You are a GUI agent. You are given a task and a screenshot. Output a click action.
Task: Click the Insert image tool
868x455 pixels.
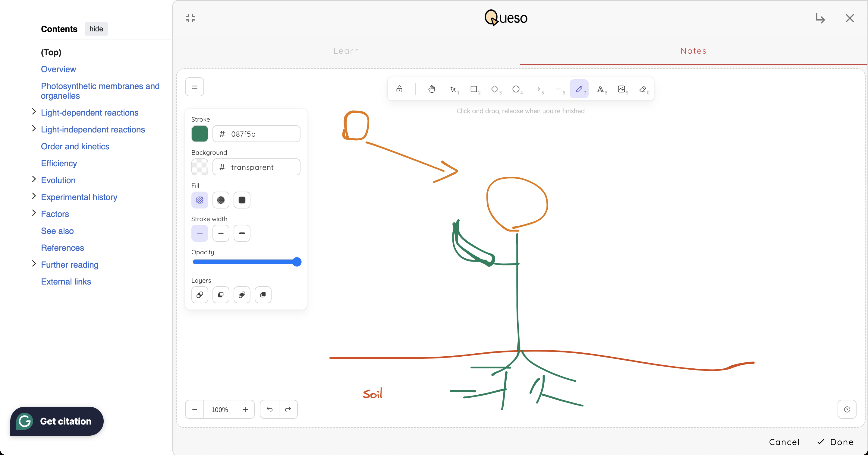[x=621, y=89]
